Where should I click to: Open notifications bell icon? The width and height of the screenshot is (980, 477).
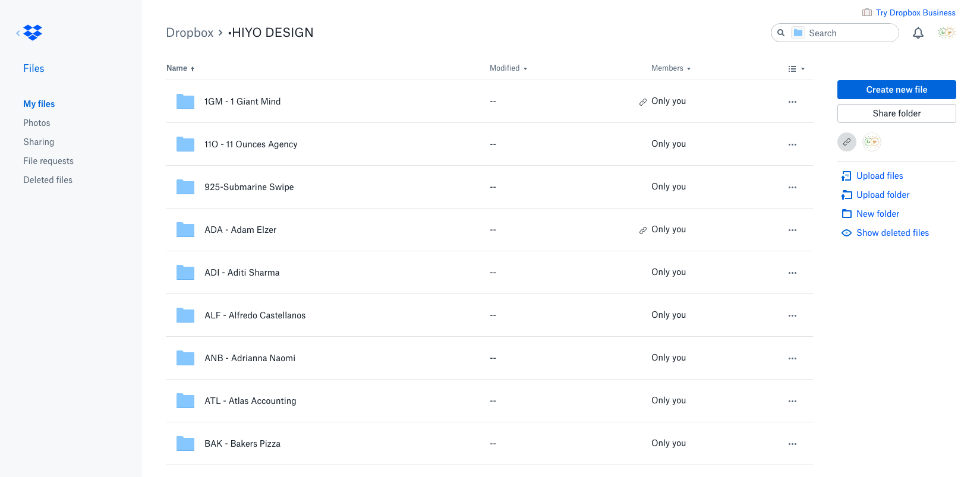click(x=918, y=33)
